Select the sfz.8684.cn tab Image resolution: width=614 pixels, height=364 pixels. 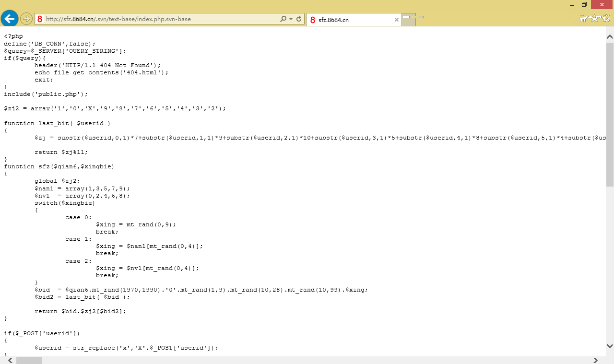tap(354, 20)
